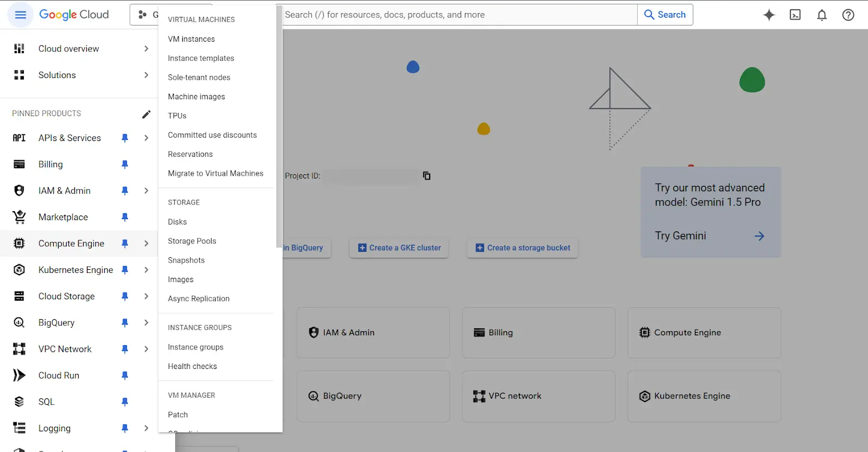
Task: Open the VPC network quick access card
Action: 539,396
